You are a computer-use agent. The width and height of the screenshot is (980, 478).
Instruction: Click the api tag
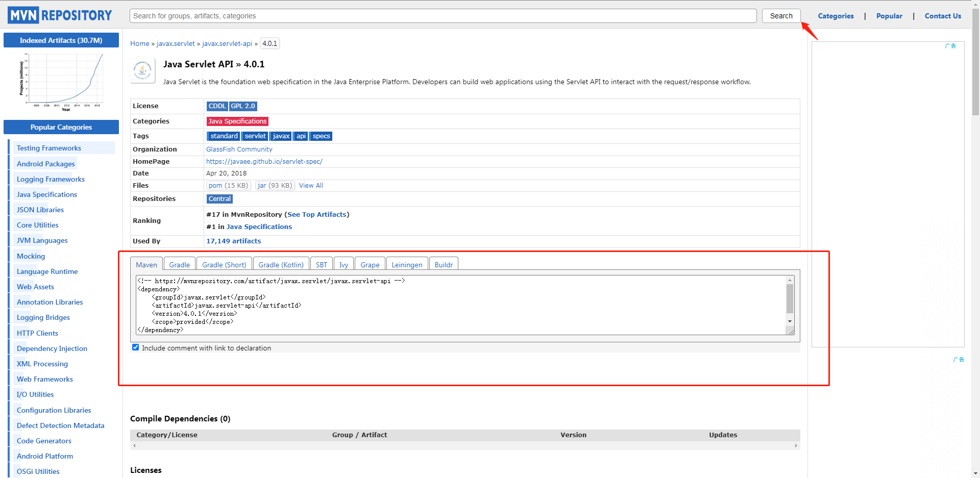click(301, 136)
